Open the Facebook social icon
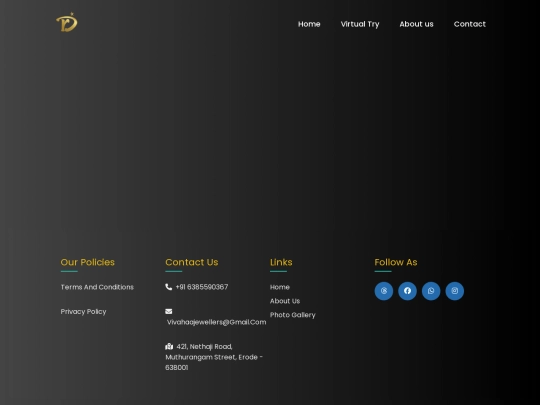 (x=407, y=291)
